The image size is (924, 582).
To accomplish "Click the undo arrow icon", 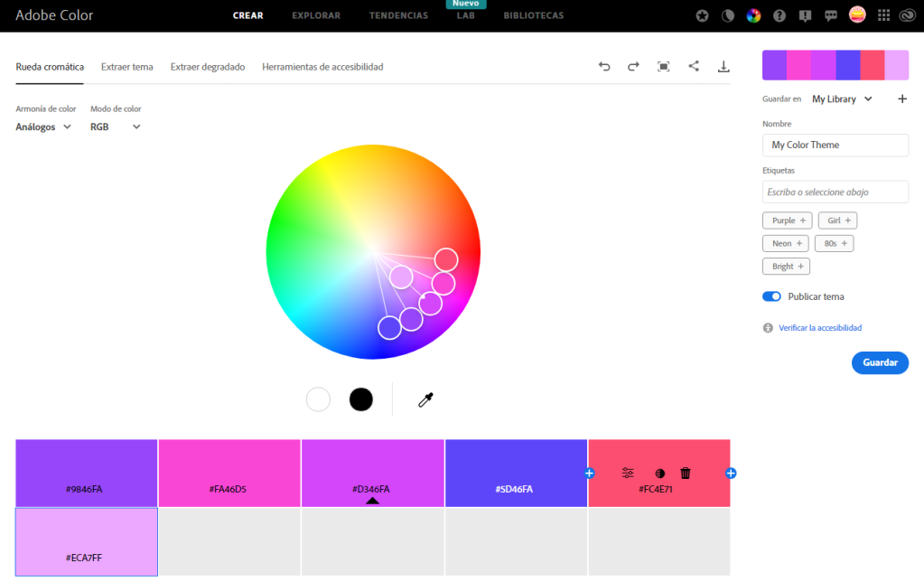I will [x=604, y=67].
